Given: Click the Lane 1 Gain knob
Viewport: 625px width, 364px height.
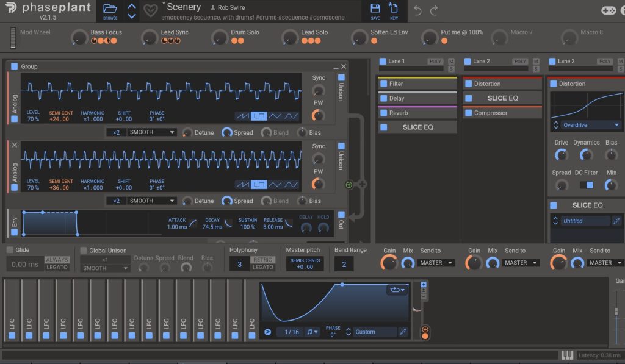Looking at the screenshot, I should click(389, 263).
